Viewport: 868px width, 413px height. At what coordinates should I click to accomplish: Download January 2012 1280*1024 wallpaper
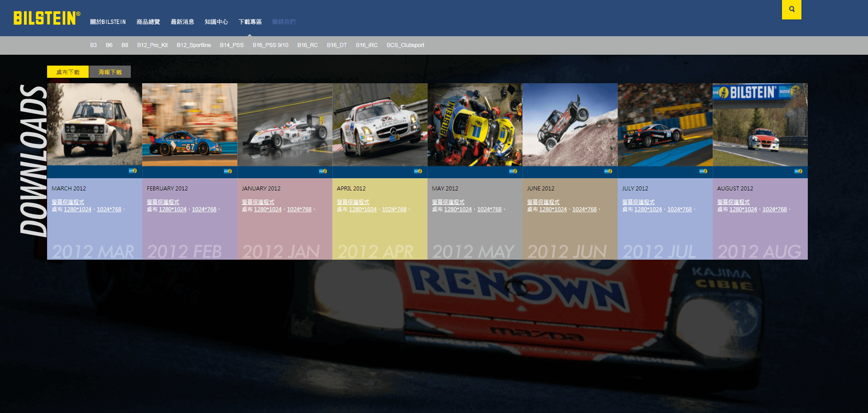click(x=268, y=209)
